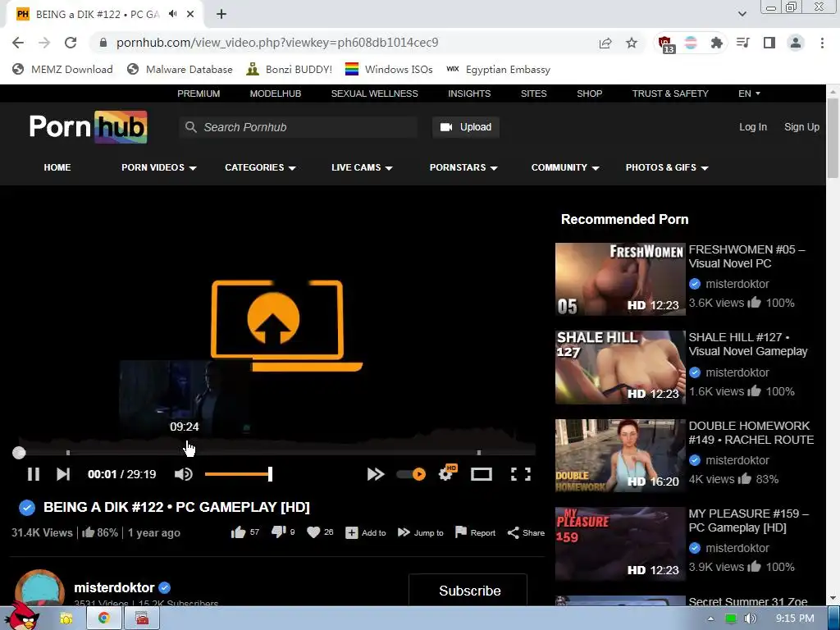Screen dimensions: 840x630
Task: Go to the HOME menu item
Action: [57, 167]
